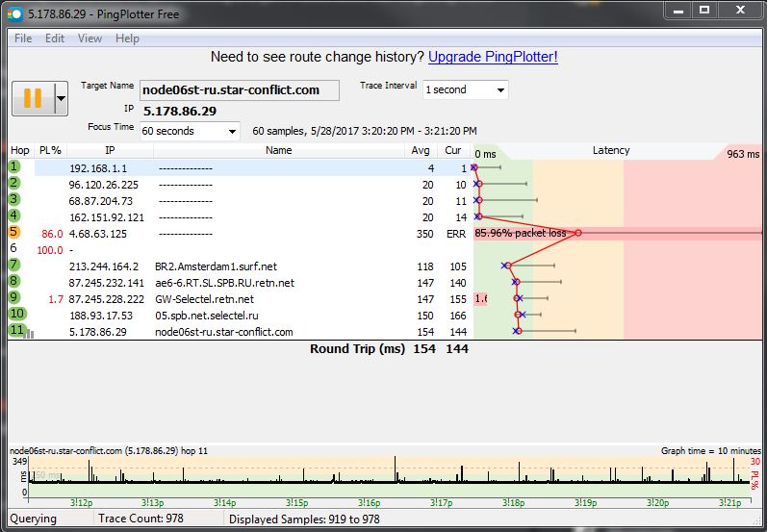Viewport: 767px width, 532px height.
Task: Select the green hop 1 circle icon
Action: (14, 167)
